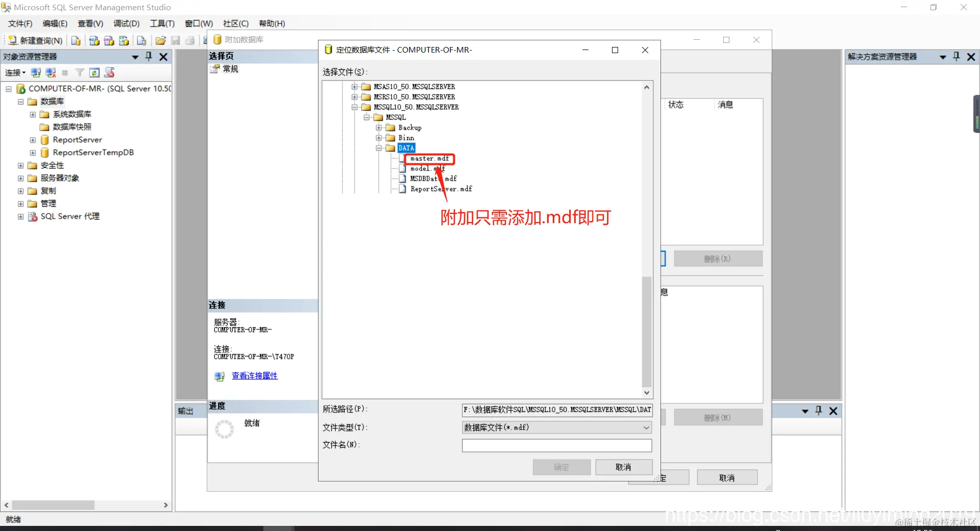Image resolution: width=980 pixels, height=531 pixels.
Task: Select the 常规 page in the dialog
Action: click(230, 69)
